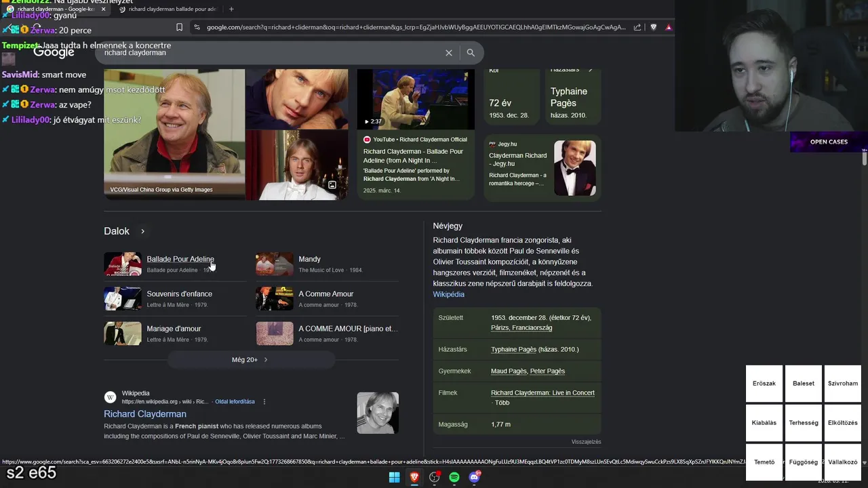Click Ballade Pour Adeline album cover thumbnail
The width and height of the screenshot is (868, 488).
click(123, 264)
